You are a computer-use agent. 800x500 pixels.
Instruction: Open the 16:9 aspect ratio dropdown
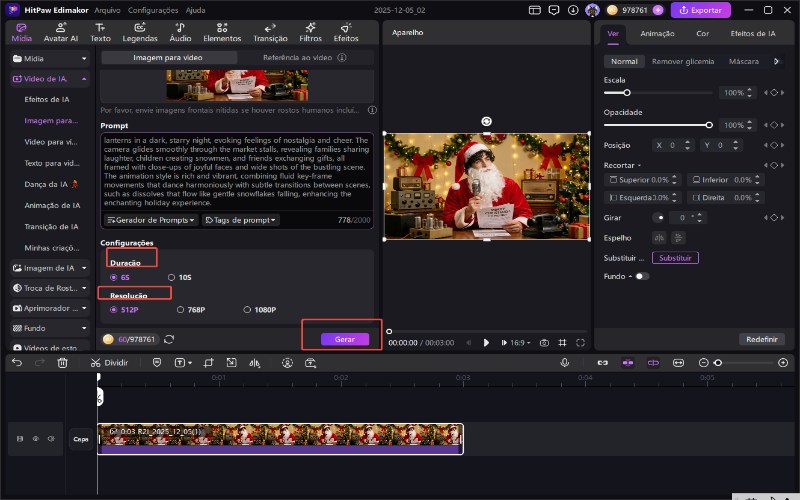[517, 342]
